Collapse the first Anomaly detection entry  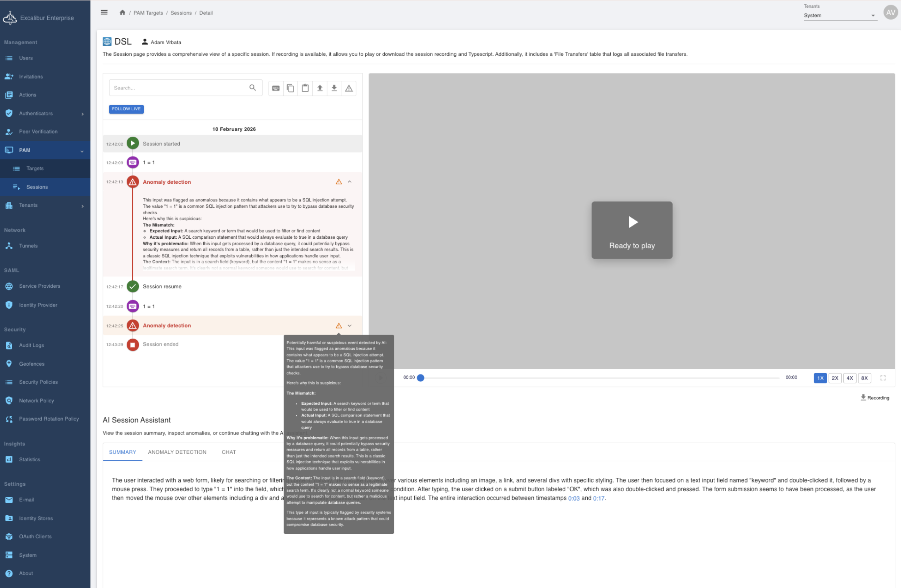350,182
